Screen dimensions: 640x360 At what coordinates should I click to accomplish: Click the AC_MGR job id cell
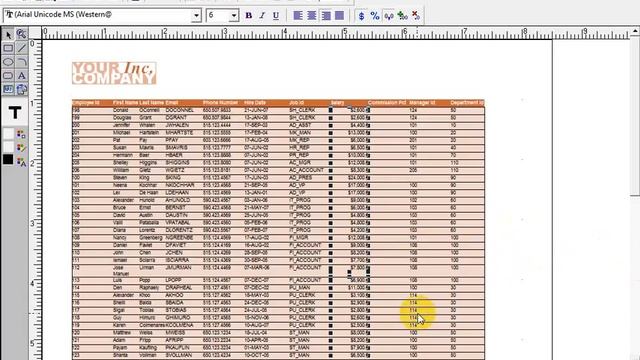[300, 162]
